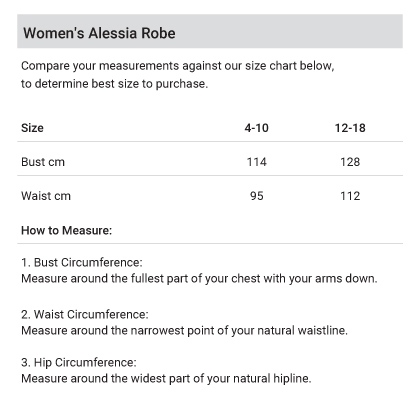Click the Hip Circumference step heading
The width and height of the screenshot is (420, 402).
pos(79,362)
